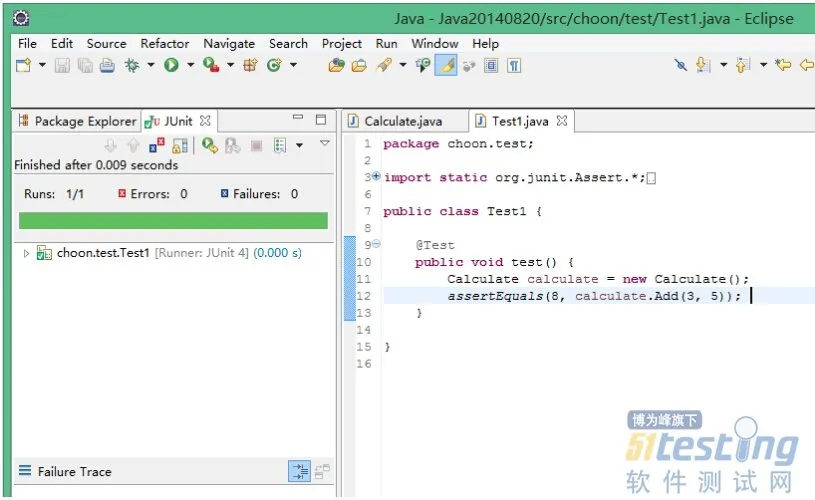Screen dimensions: 815x500
Task: Click the Search flashlight icon
Action: pyautogui.click(x=384, y=65)
